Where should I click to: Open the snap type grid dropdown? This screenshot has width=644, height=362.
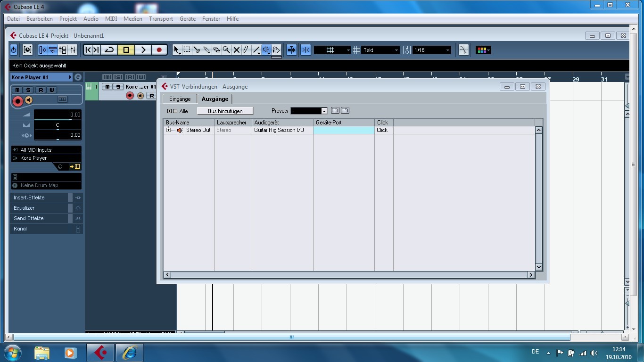[x=332, y=50]
